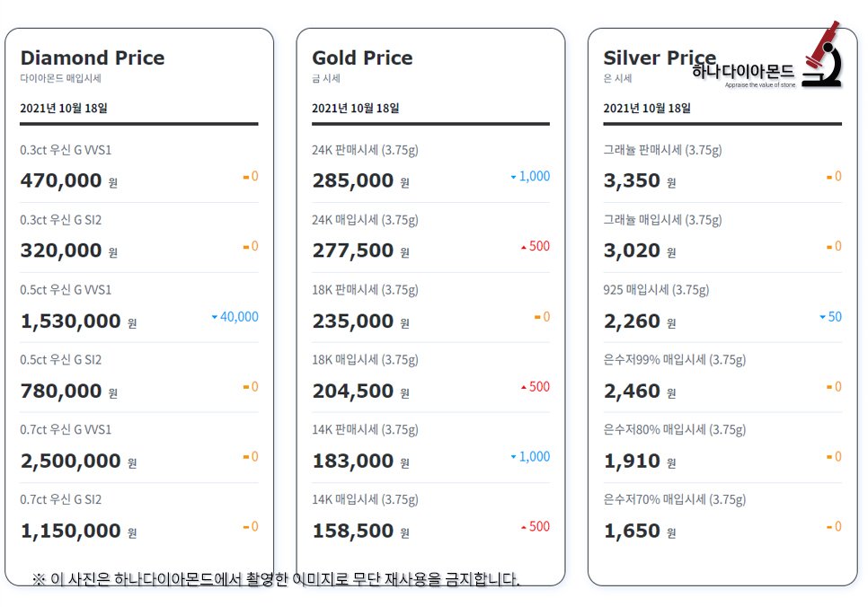Image resolution: width=868 pixels, height=607 pixels.
Task: Click the copyright notice text at the bottom
Action: (276, 579)
